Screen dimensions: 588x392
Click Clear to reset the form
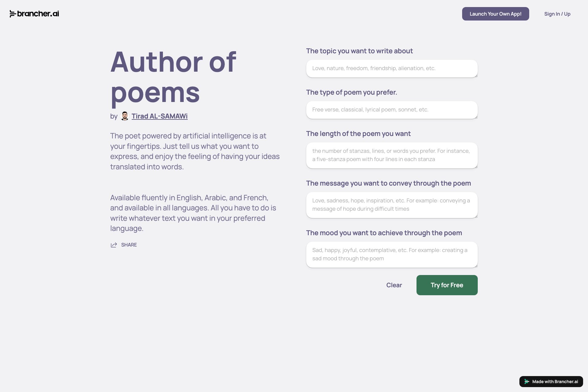pos(394,285)
